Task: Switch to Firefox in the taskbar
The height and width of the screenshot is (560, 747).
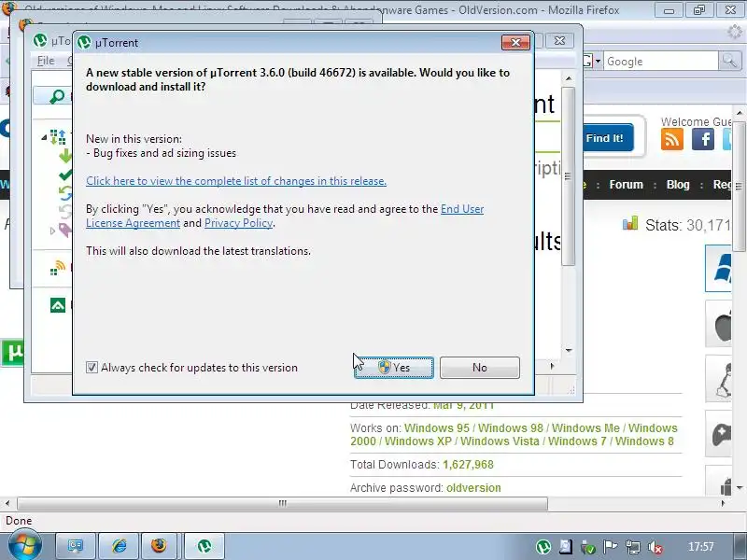Action: (159, 546)
